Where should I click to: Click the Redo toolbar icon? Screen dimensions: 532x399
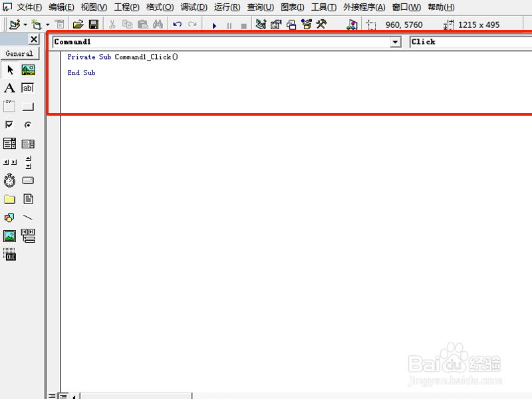coord(192,25)
